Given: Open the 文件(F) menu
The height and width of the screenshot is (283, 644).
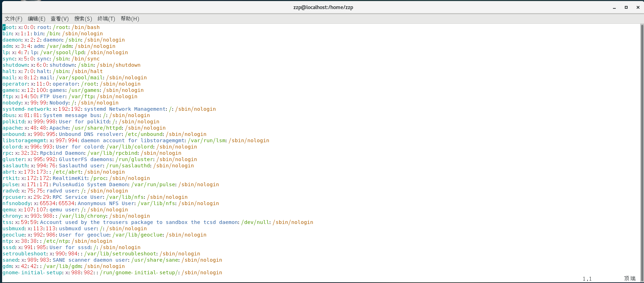Looking at the screenshot, I should click(x=13, y=19).
